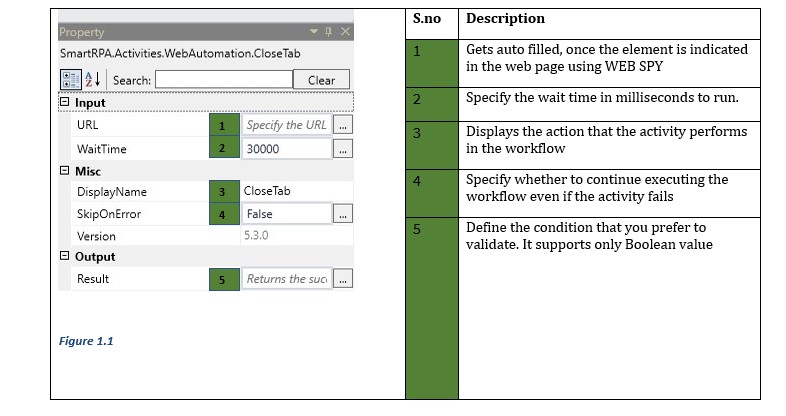Open expression editor for Result

pyautogui.click(x=343, y=279)
